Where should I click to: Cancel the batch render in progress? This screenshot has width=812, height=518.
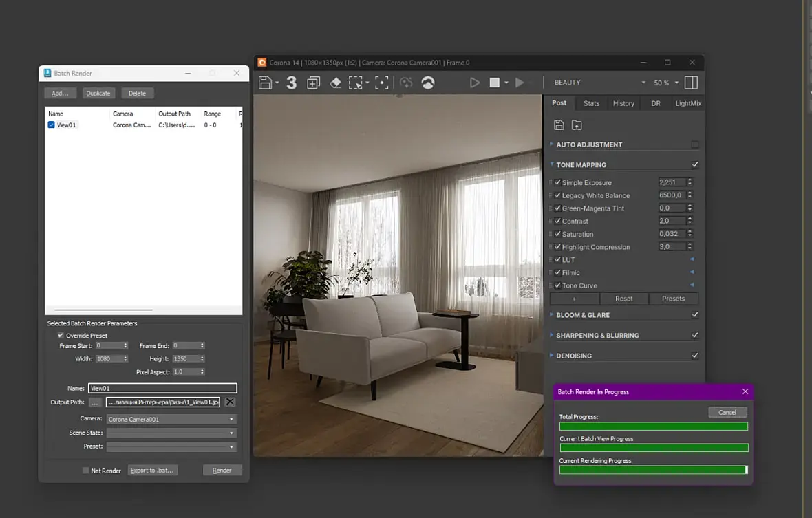727,412
